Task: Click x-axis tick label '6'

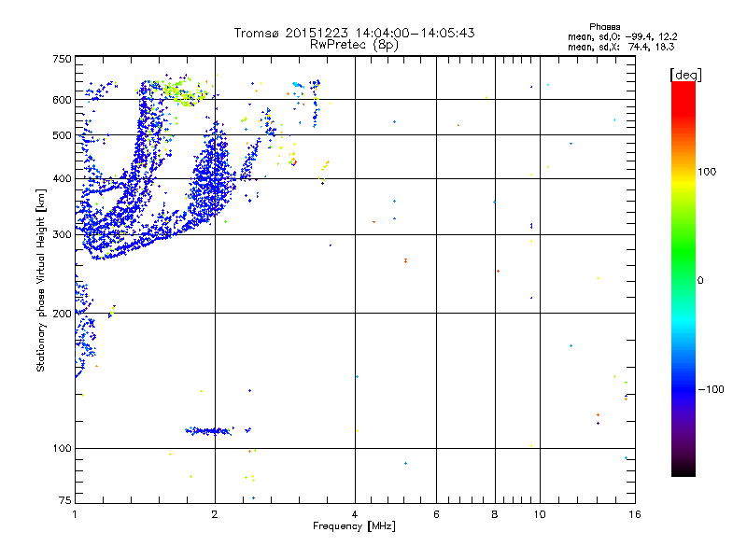Action: [x=436, y=514]
